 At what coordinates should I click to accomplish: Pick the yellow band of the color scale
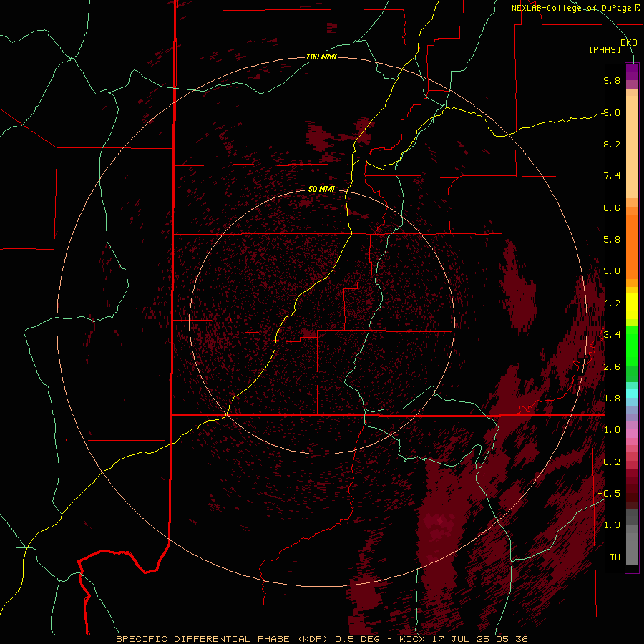click(632, 306)
